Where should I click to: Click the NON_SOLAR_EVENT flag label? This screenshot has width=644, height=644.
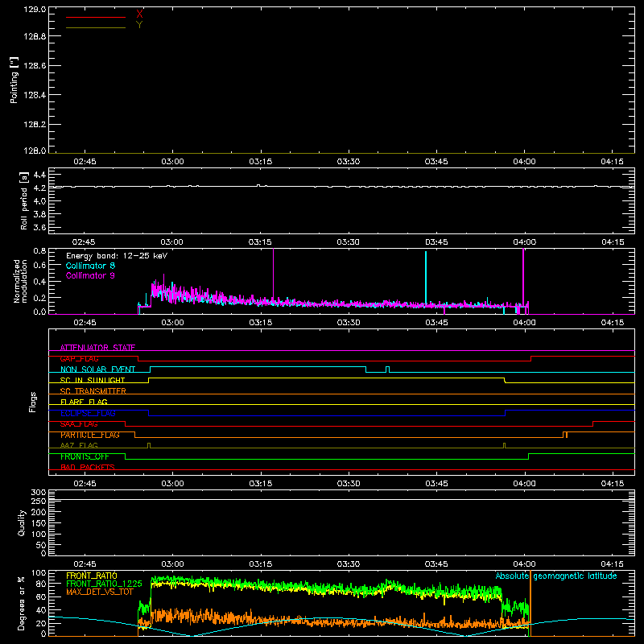tap(97, 369)
